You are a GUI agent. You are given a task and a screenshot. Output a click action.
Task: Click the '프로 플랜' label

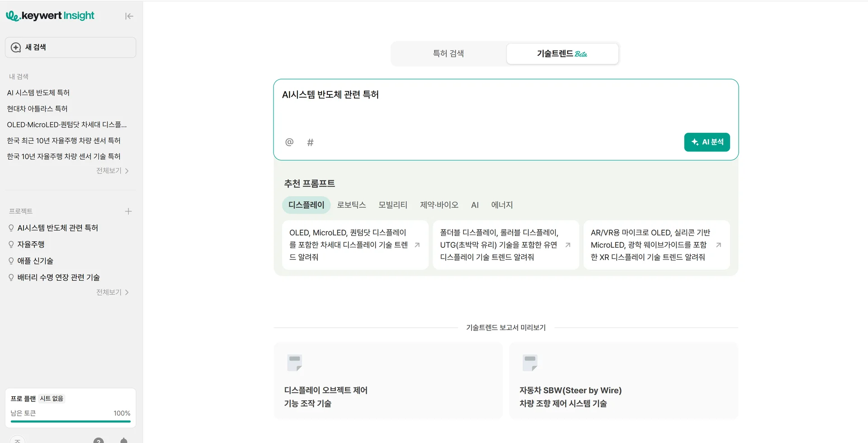(x=23, y=399)
